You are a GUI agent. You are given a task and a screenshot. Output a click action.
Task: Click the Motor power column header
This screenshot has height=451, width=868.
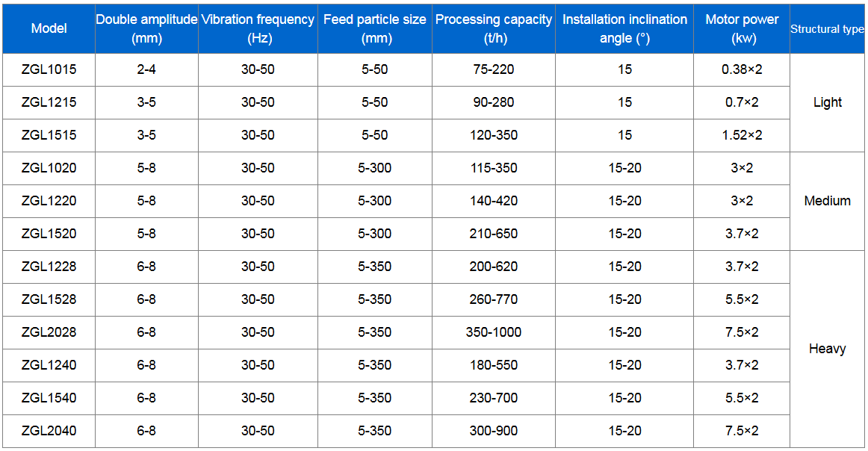[742, 28]
